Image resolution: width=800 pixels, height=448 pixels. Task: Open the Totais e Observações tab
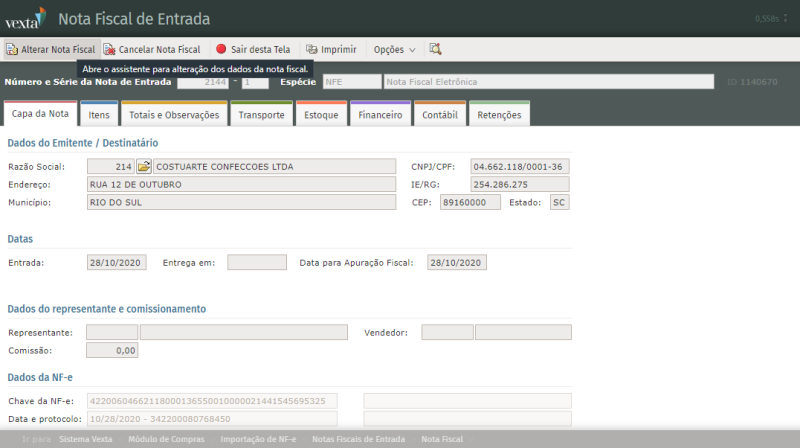[174, 115]
